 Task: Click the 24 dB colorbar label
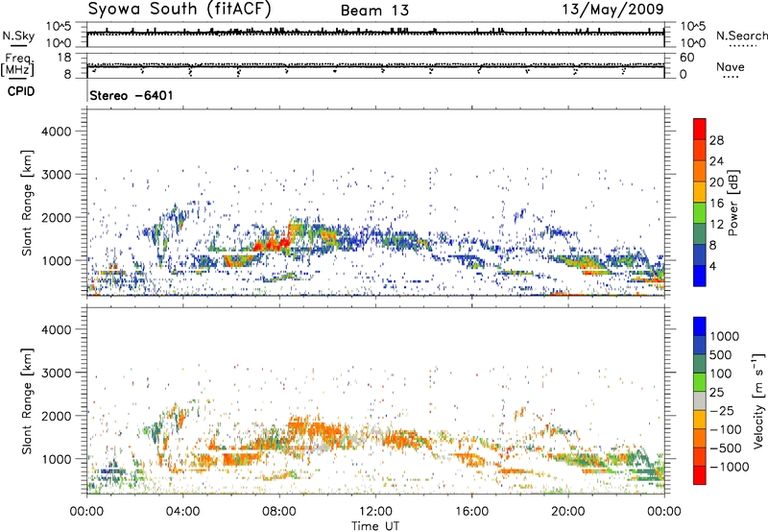pyautogui.click(x=716, y=161)
